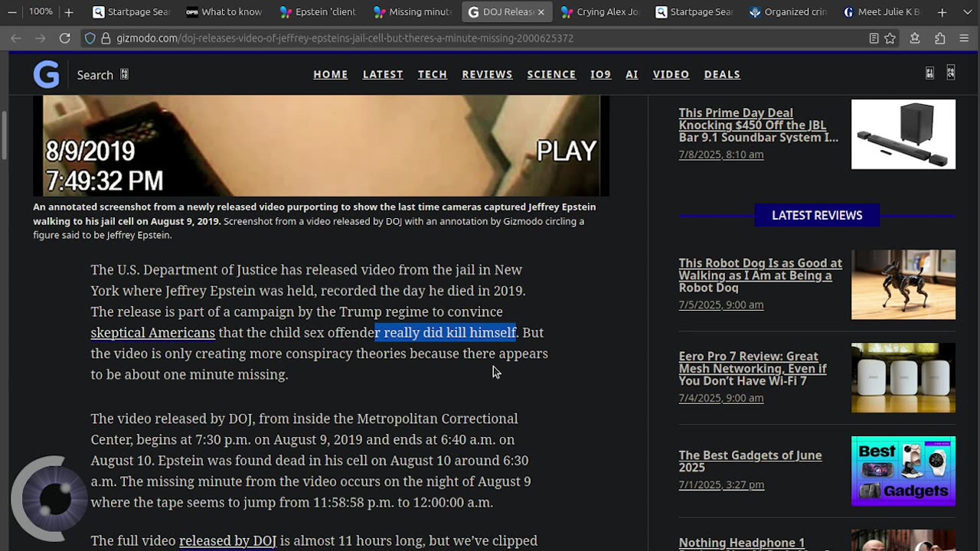The image size is (980, 551).
Task: Open the downloads toolbar icon
Action: pos(915,38)
